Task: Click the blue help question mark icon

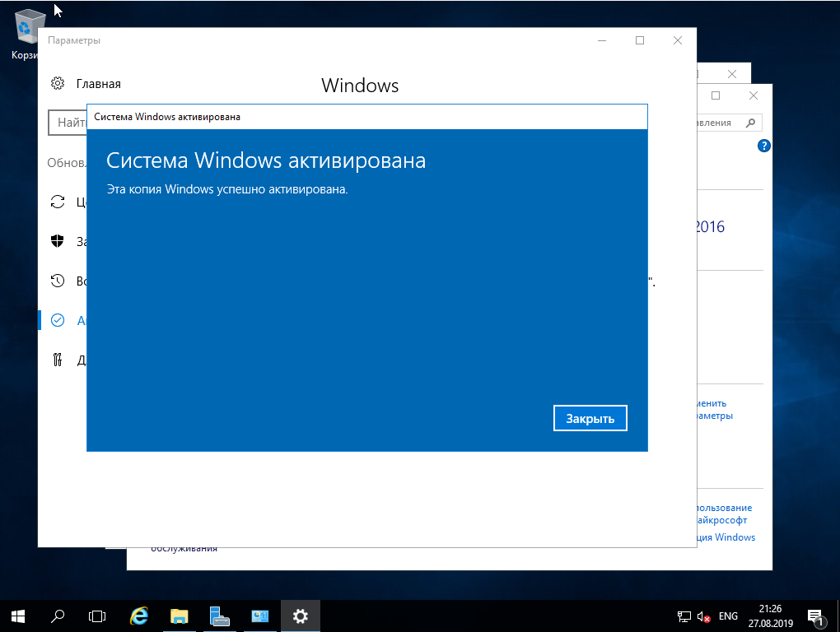Action: pyautogui.click(x=763, y=146)
